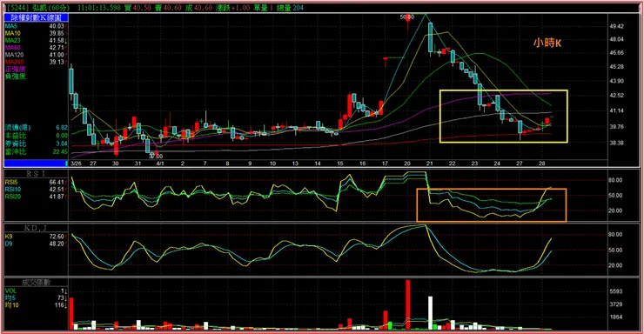The width and height of the screenshot is (644, 334).
Task: Select the stock title [5244] 弘凱(60分)
Action: click(38, 7)
